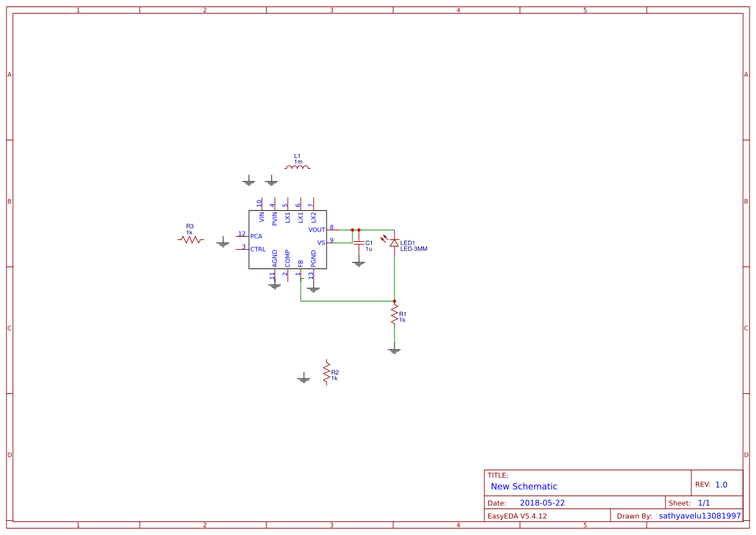This screenshot has width=756, height=535.
Task: Select the C1 capacitor symbol
Action: tap(358, 243)
